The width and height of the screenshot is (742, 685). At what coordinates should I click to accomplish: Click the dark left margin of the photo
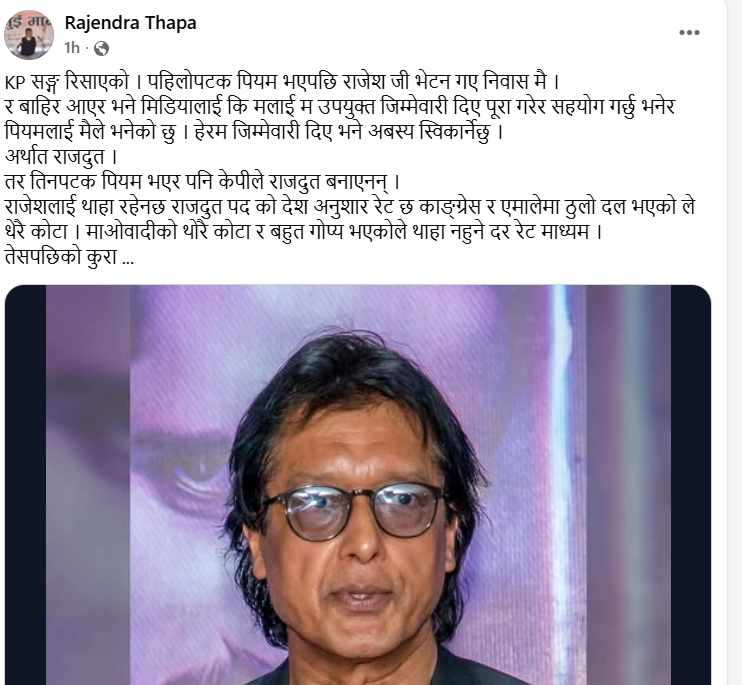click(25, 485)
